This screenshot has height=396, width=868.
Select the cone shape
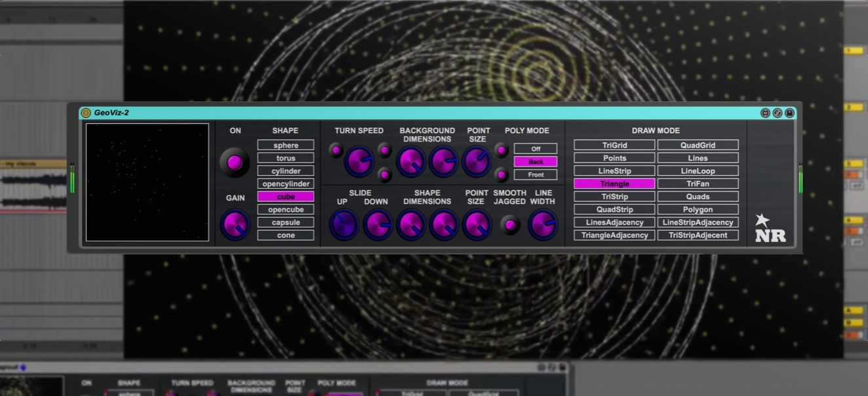click(x=286, y=235)
